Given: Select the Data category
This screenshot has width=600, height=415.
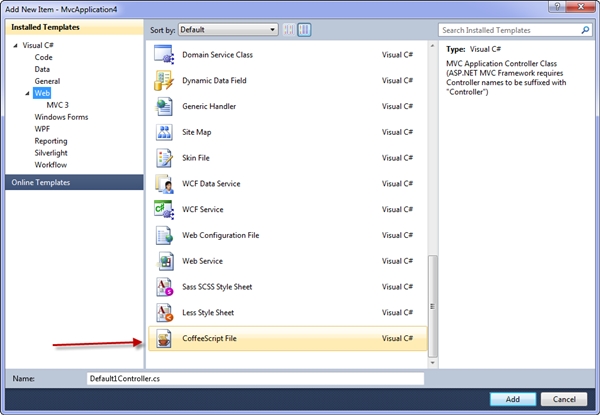Looking at the screenshot, I should (x=42, y=69).
